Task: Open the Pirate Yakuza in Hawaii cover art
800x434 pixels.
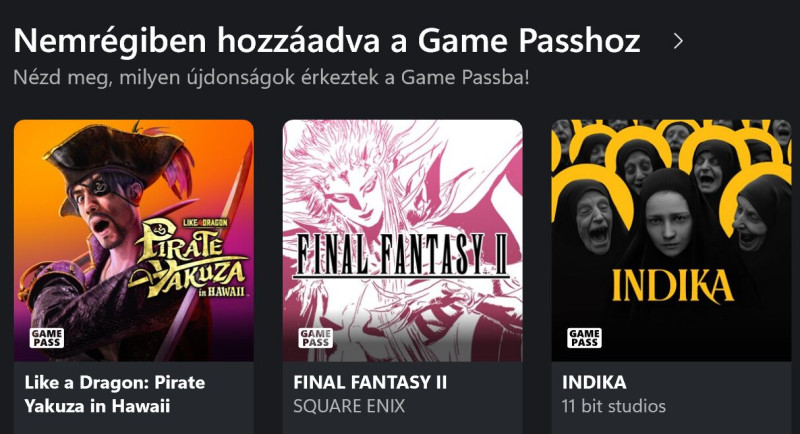Action: coord(134,241)
